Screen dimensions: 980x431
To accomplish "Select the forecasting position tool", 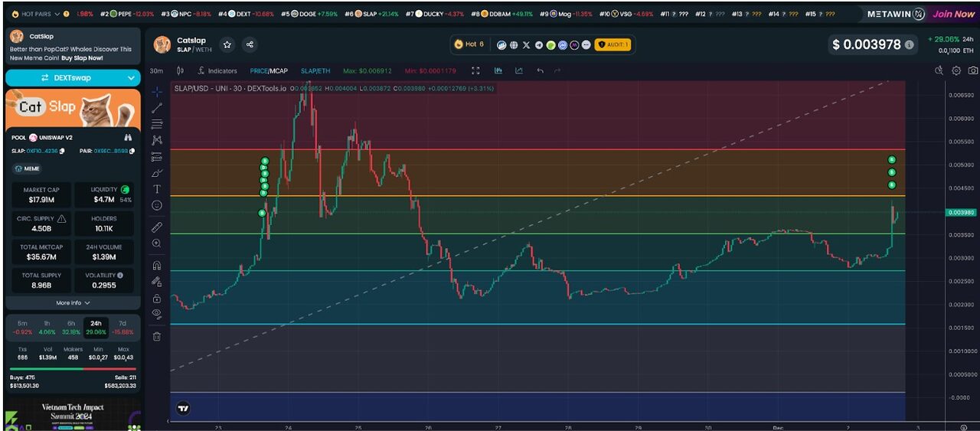I will [157, 156].
